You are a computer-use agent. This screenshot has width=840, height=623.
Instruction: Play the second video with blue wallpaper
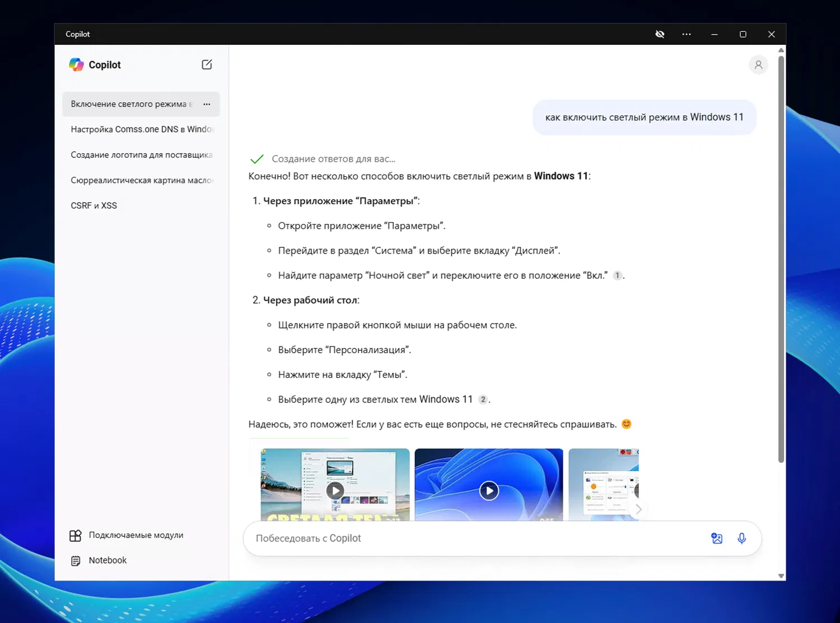click(x=489, y=491)
